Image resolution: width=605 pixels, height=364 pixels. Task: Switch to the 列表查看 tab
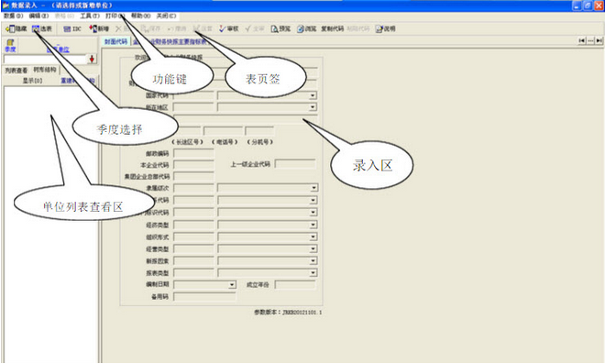[x=16, y=71]
